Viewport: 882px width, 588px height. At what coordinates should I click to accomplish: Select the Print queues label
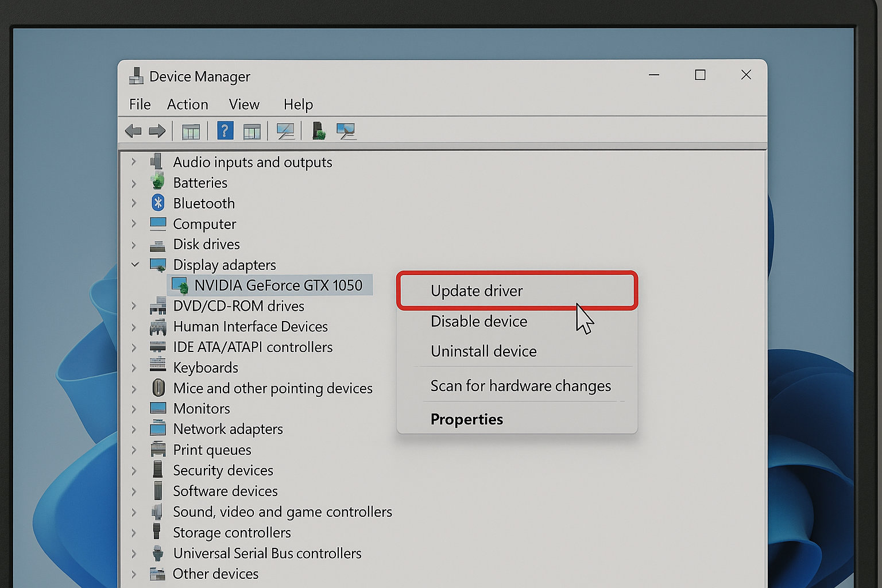212,450
